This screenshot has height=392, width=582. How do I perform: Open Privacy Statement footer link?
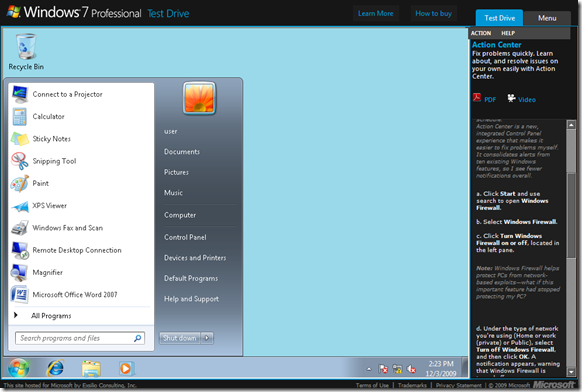pos(458,385)
